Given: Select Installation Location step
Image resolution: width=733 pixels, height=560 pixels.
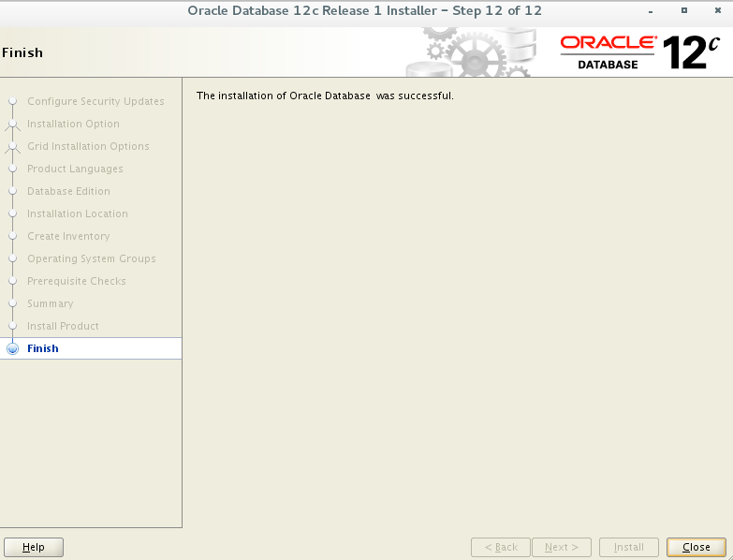Looking at the screenshot, I should click(x=78, y=214).
